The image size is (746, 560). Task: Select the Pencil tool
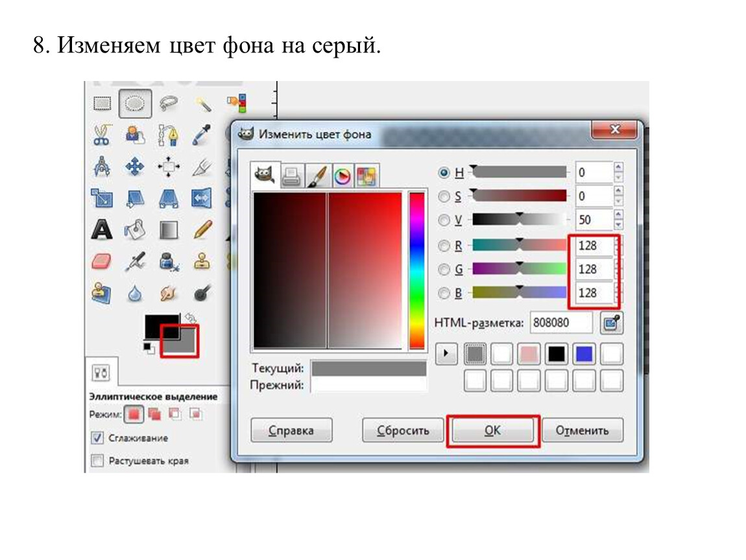coord(202,229)
